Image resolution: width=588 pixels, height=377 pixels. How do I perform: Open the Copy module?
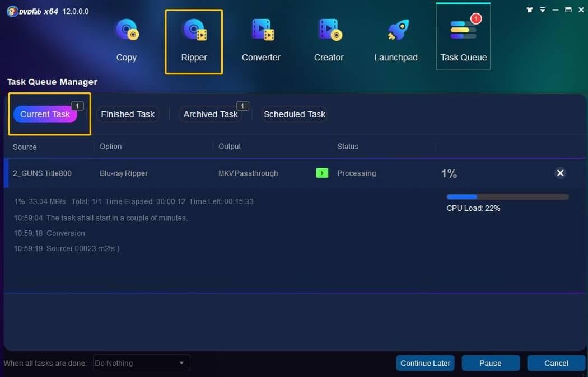pyautogui.click(x=126, y=39)
